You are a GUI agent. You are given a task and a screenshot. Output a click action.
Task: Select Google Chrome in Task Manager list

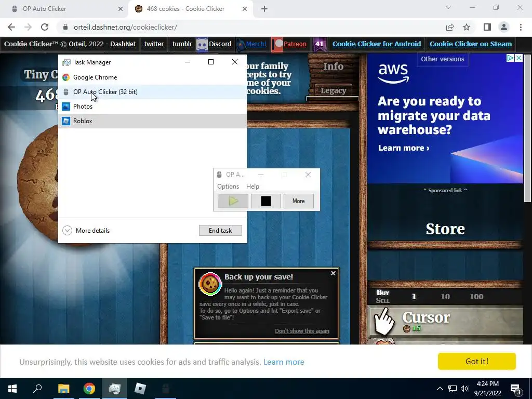[152, 77]
